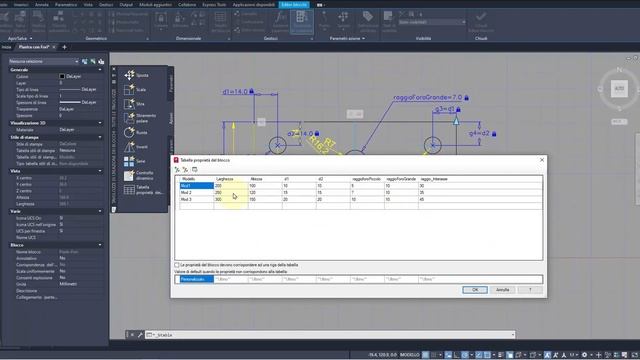The height and width of the screenshot is (360, 640).
Task: Select the Controllo dinamico action
Action: 139,176
